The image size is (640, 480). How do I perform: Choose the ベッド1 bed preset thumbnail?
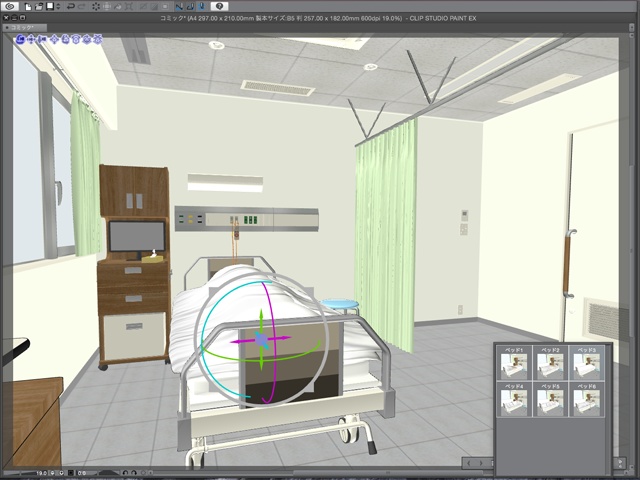coord(514,363)
